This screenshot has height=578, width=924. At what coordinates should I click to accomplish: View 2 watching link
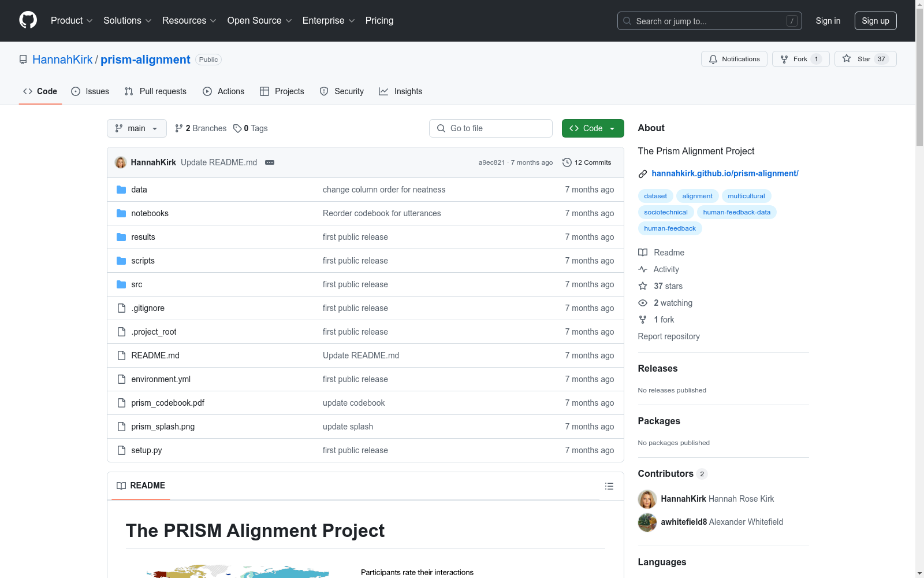pos(665,303)
